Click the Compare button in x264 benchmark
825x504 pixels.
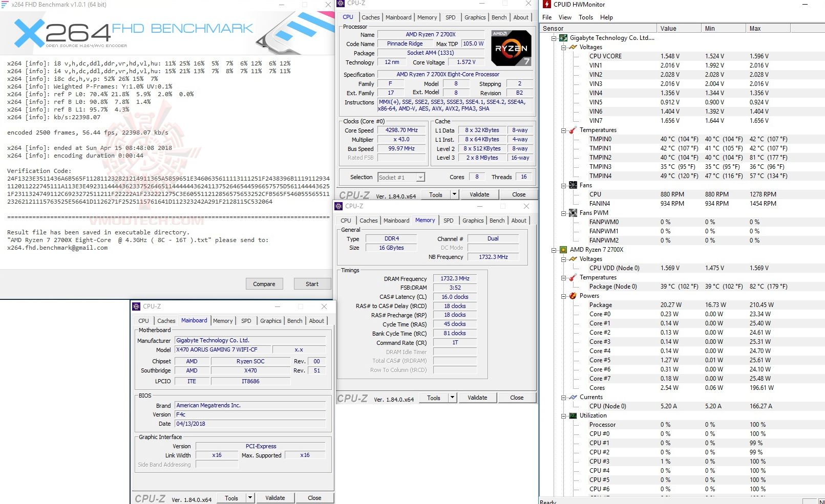tap(264, 284)
